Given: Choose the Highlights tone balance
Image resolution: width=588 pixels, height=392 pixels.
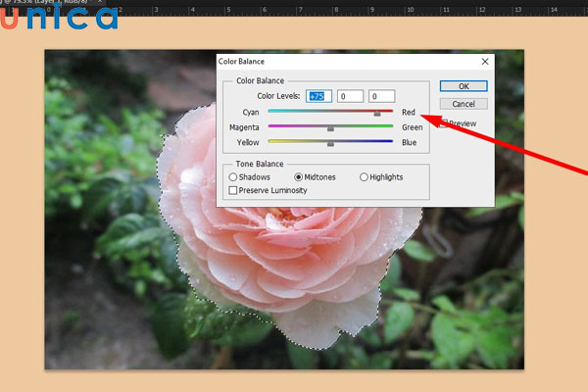Looking at the screenshot, I should pos(364,177).
